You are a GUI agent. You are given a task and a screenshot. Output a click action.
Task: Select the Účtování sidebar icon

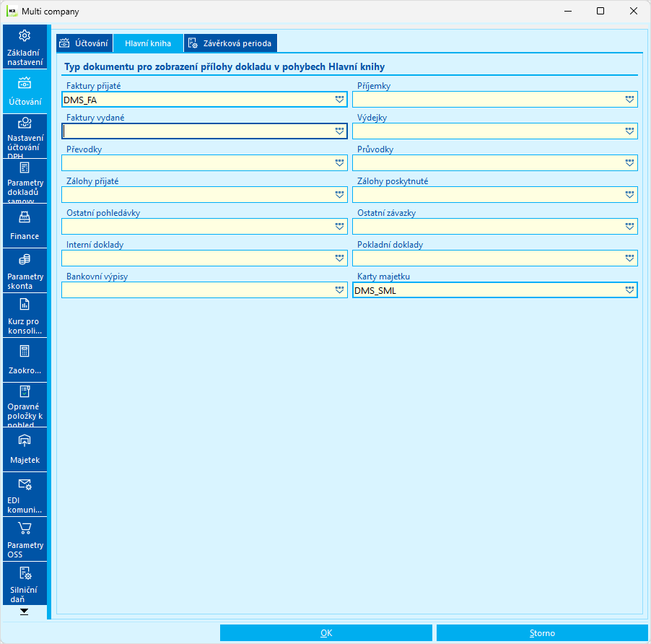coord(25,83)
